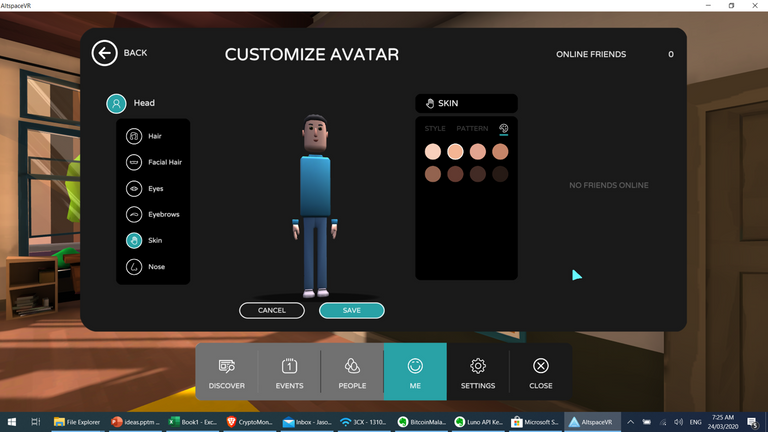The image size is (768, 432).
Task: Click the Close menu X icon
Action: 541,366
